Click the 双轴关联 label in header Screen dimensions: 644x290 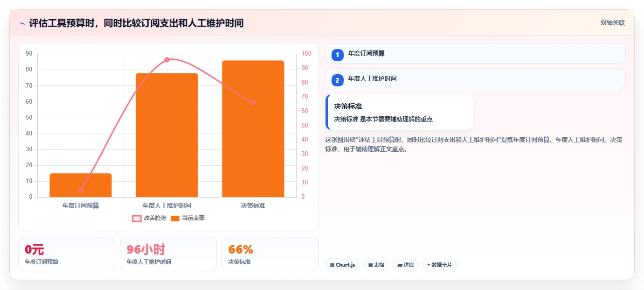tap(612, 23)
